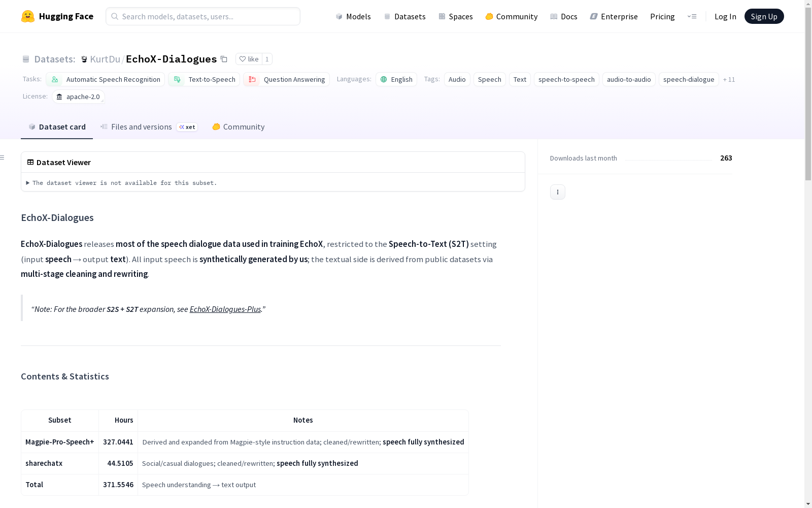Click the Notes column header

point(303,420)
